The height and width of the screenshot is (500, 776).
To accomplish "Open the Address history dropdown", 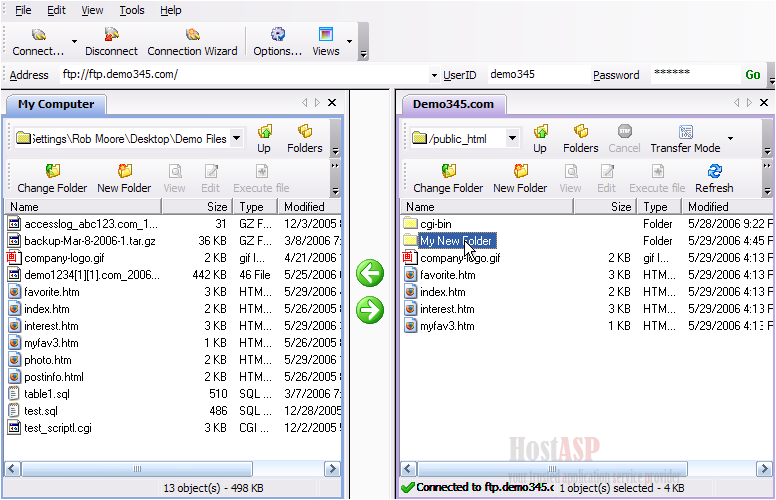I will 434,76.
